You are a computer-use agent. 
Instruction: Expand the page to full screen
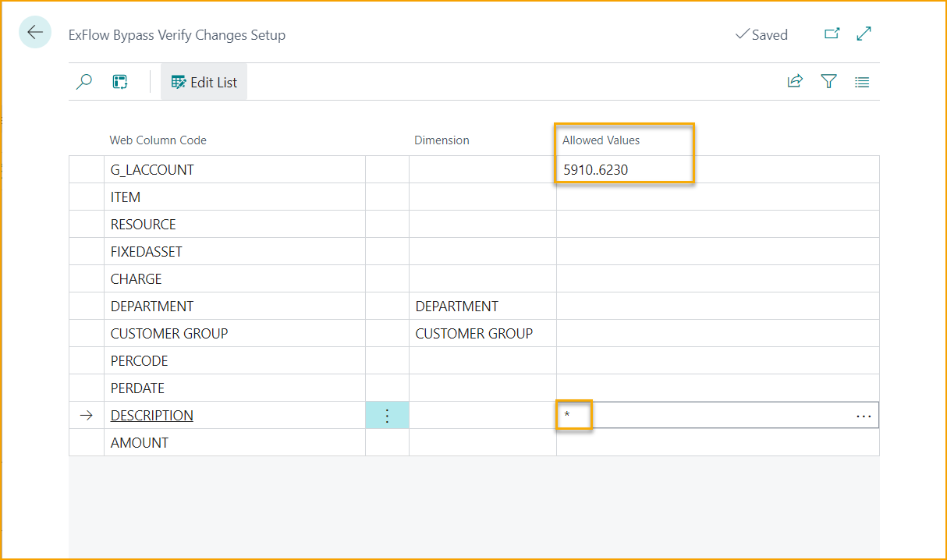point(863,34)
